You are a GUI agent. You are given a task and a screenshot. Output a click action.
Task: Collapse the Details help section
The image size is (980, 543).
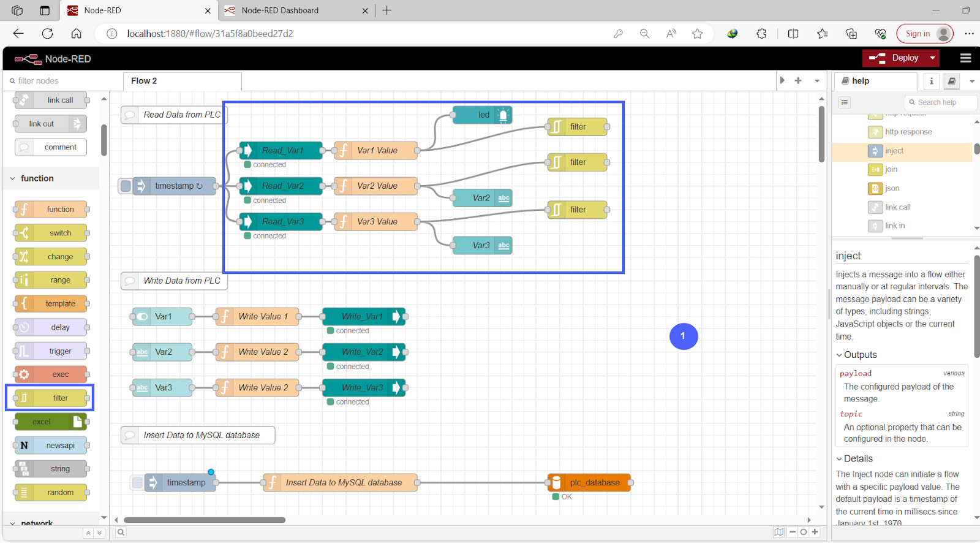pos(854,458)
